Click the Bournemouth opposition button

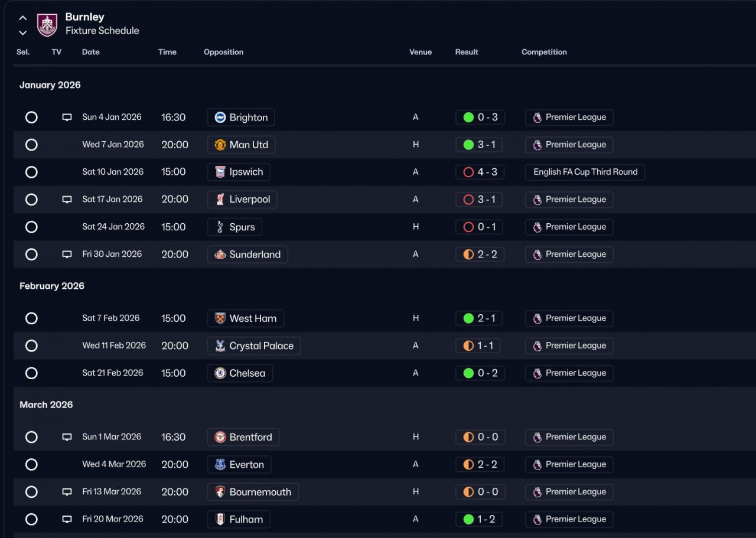pyautogui.click(x=253, y=492)
